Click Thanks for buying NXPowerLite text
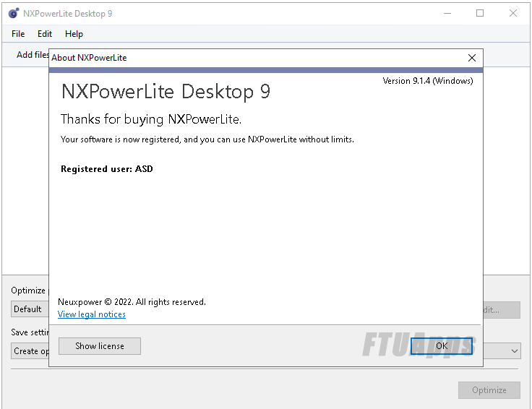This screenshot has height=409, width=532. coord(151,119)
